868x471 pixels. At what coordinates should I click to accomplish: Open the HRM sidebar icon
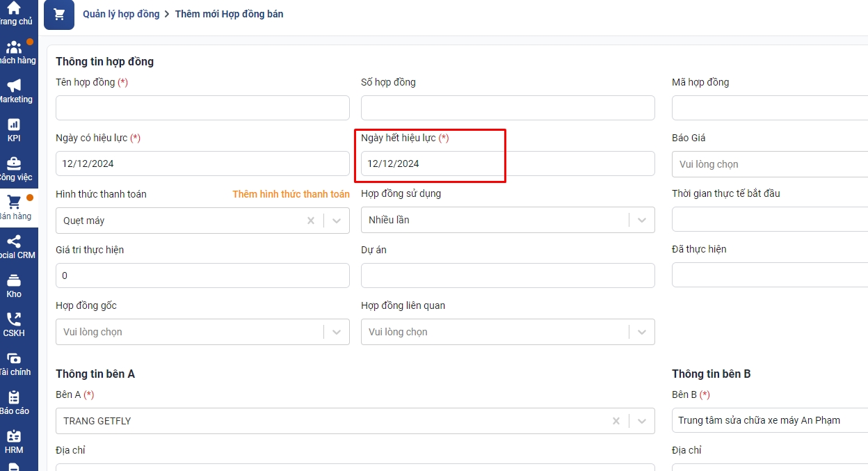14,437
